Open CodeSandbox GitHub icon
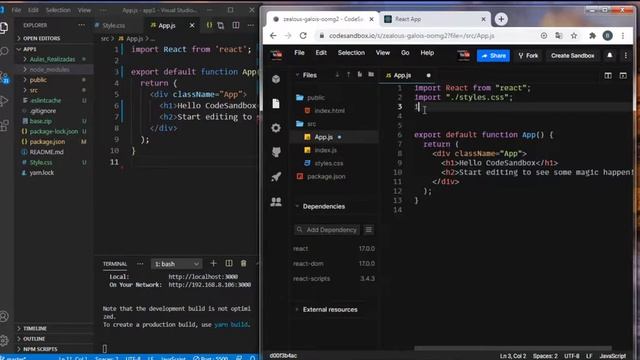Viewport: 640px width, 360px height. (276, 152)
